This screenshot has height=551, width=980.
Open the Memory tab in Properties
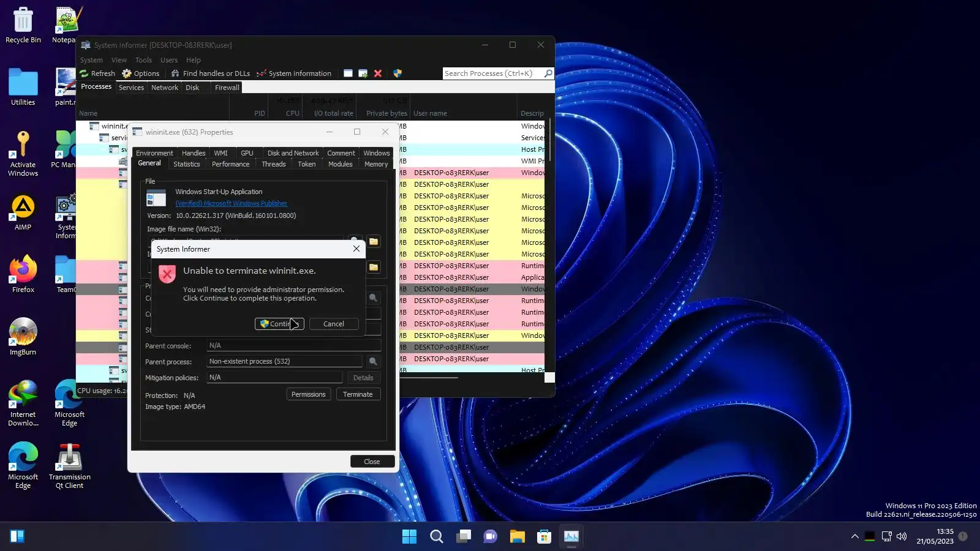click(376, 164)
